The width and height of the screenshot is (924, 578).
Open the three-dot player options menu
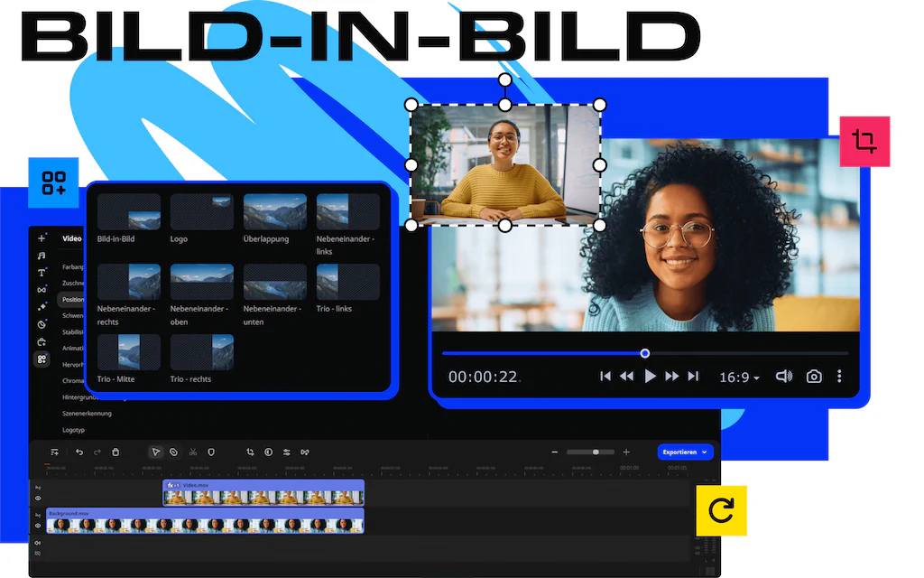pos(839,377)
